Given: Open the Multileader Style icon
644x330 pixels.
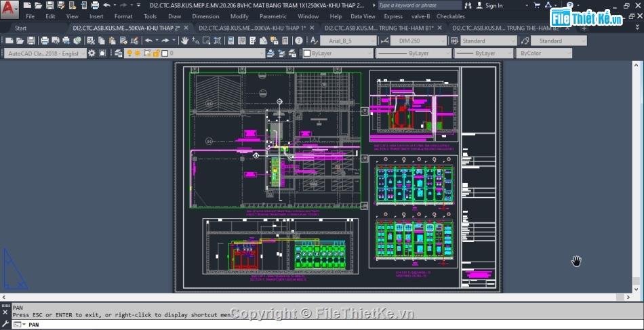Looking at the screenshot, I should [525, 41].
